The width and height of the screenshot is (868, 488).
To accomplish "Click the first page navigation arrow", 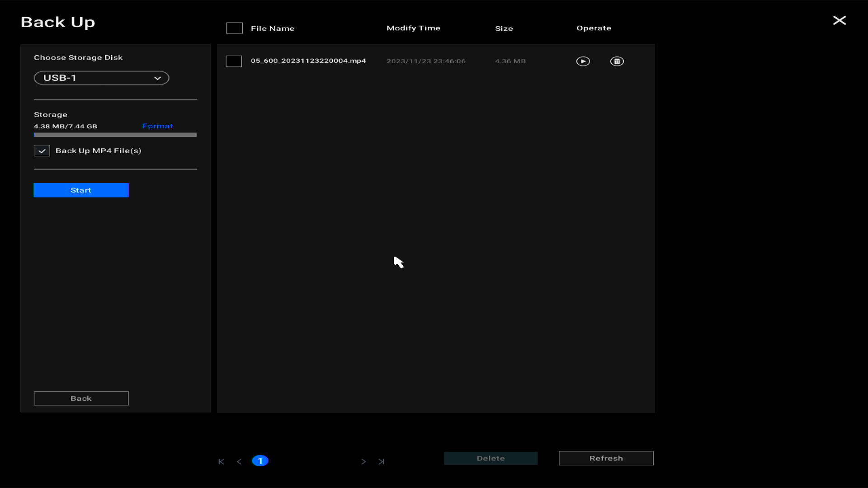I will [x=221, y=461].
